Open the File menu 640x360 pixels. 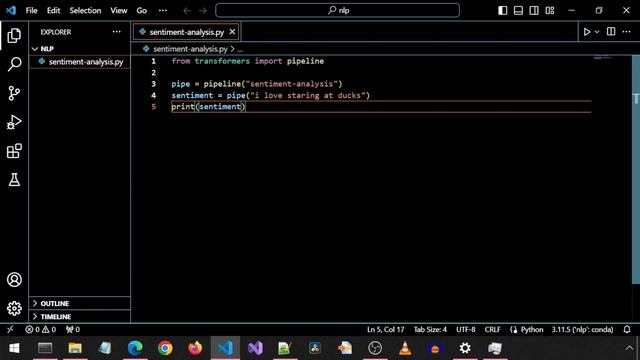click(31, 11)
